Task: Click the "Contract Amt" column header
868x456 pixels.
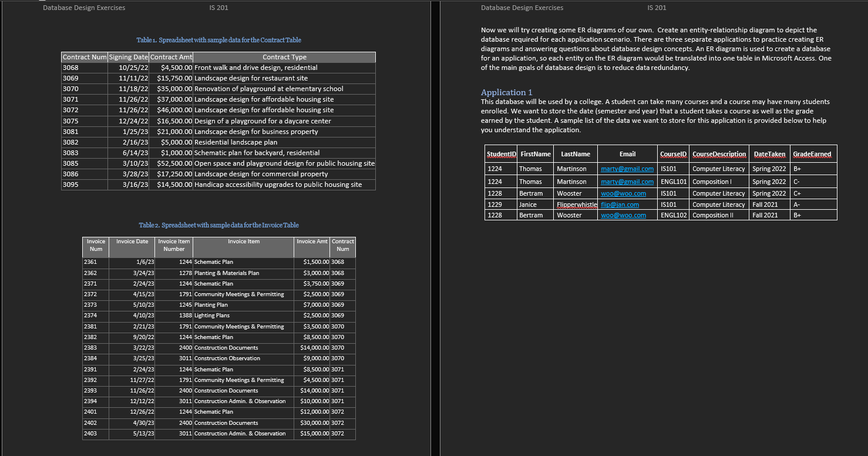Action: click(171, 57)
